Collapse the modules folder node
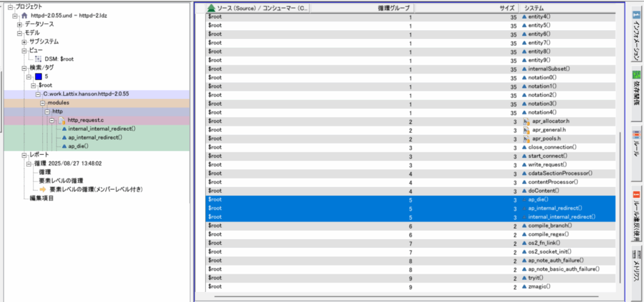 click(x=42, y=102)
